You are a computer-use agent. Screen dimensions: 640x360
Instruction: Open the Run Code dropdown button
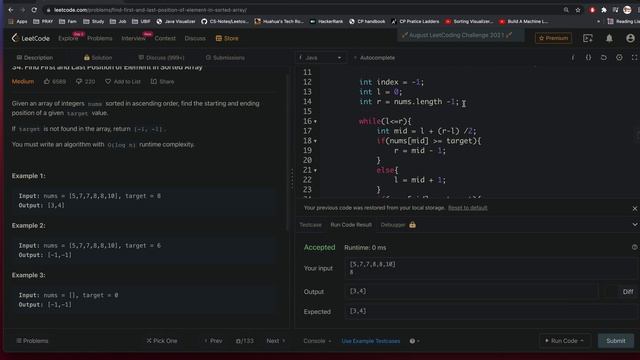[565, 341]
